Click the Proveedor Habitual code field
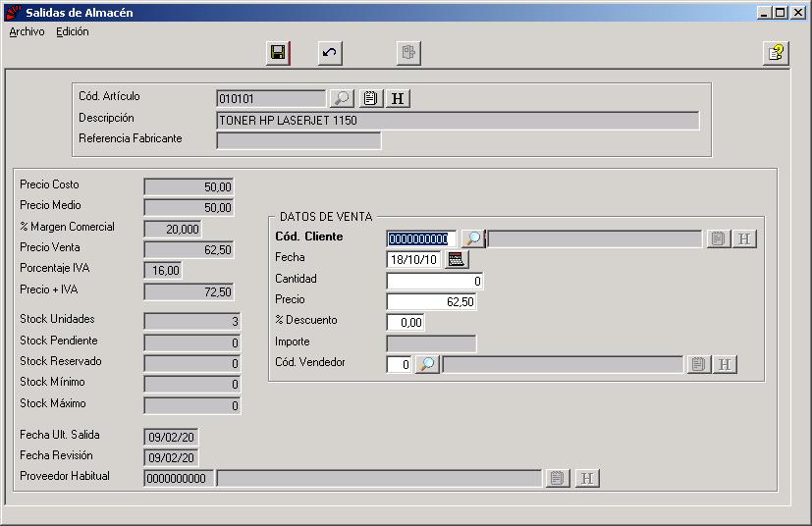This screenshot has width=812, height=526. [179, 478]
